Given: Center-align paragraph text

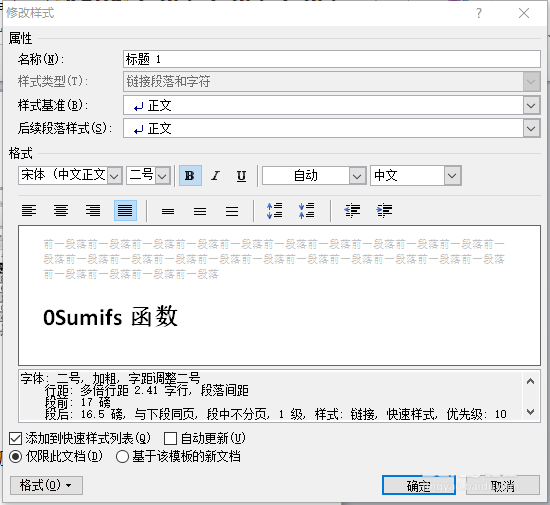Looking at the screenshot, I should (61, 211).
